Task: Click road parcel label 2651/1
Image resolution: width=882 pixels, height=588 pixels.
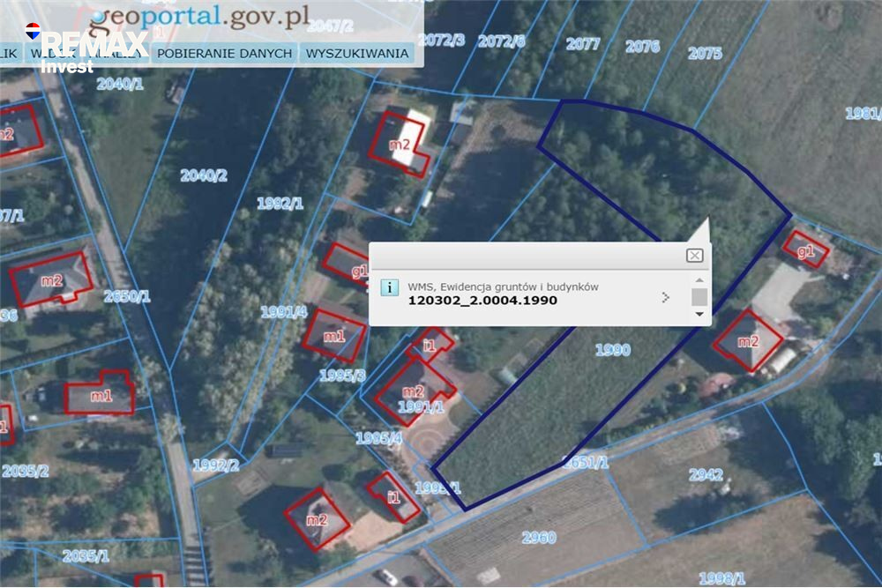Action: click(x=586, y=462)
